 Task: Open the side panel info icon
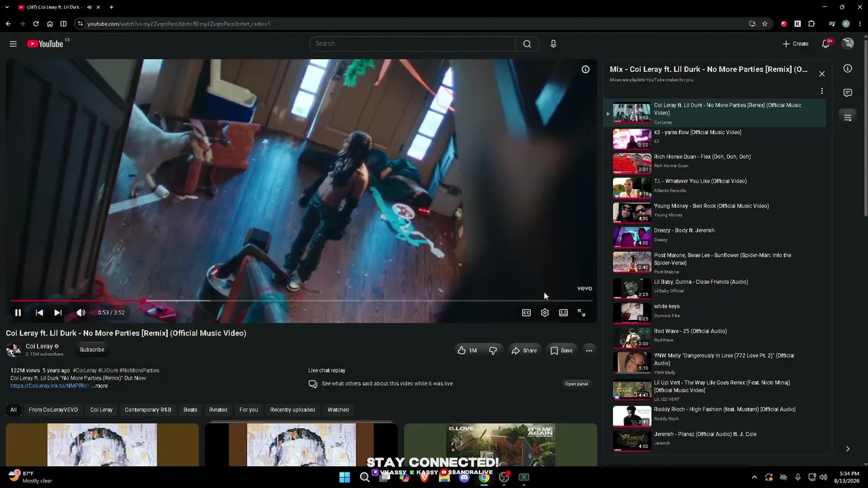[848, 68]
